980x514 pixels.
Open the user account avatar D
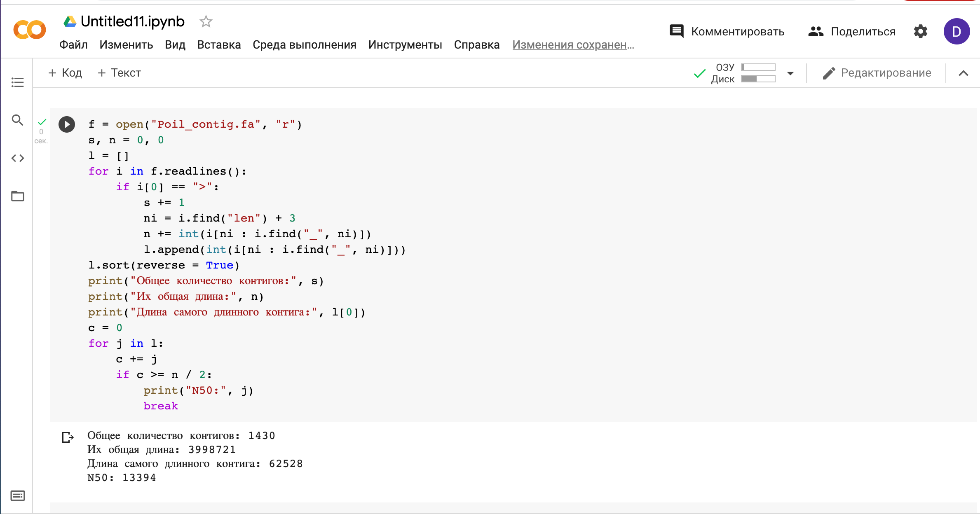click(957, 31)
